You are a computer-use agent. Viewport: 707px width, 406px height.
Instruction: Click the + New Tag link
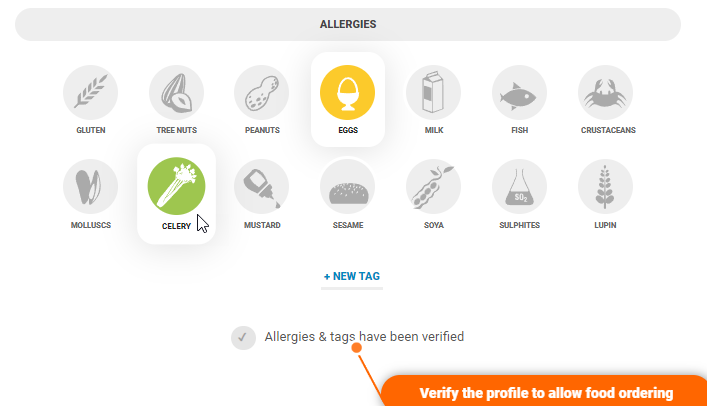[352, 276]
